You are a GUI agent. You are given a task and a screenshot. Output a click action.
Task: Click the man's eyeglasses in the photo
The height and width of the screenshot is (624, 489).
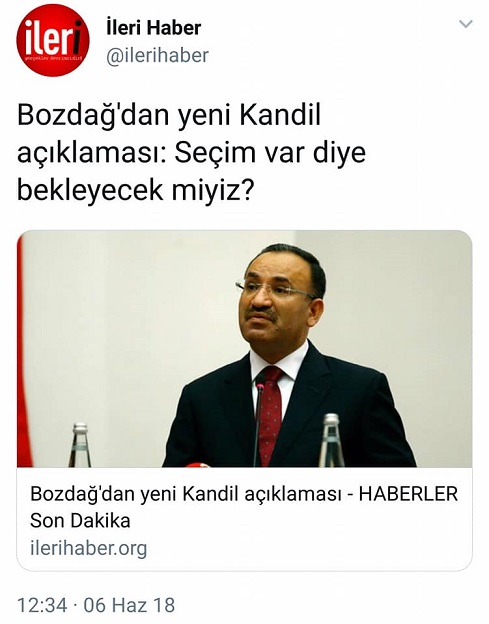275,290
